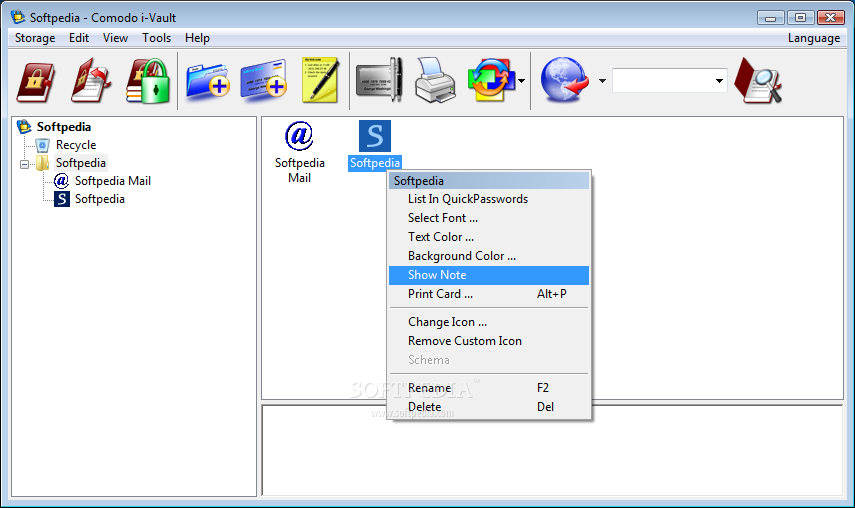Click the colorful circular arrows toolbar icon
The width and height of the screenshot is (855, 508).
(x=491, y=81)
